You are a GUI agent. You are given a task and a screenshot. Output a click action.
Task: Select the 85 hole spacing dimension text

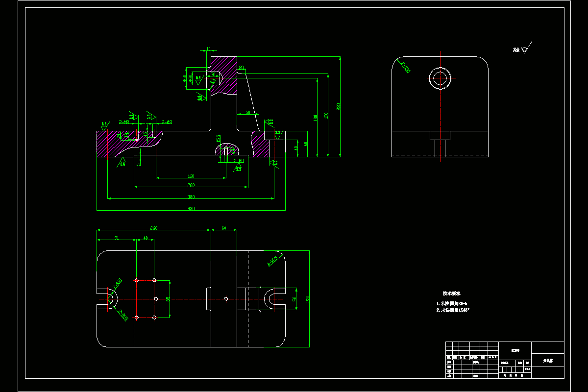coord(168,298)
